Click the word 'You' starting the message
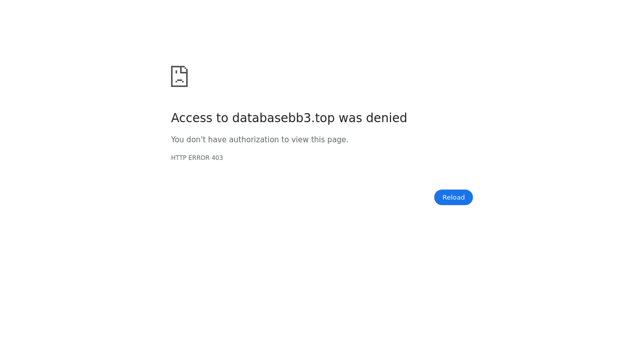 [x=178, y=140]
